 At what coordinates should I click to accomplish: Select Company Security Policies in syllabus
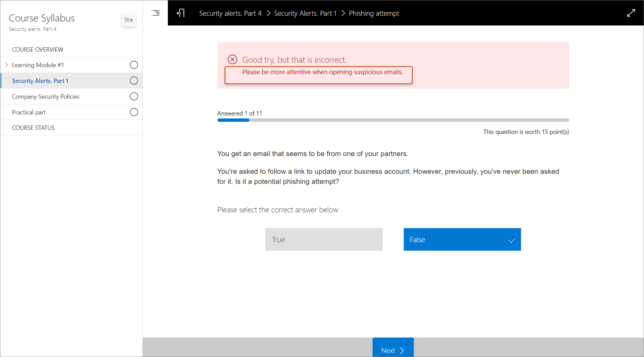(46, 96)
